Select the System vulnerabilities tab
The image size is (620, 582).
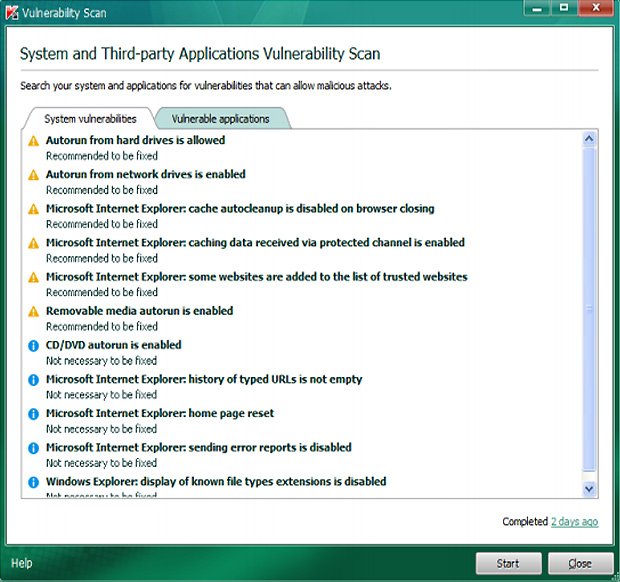point(90,119)
